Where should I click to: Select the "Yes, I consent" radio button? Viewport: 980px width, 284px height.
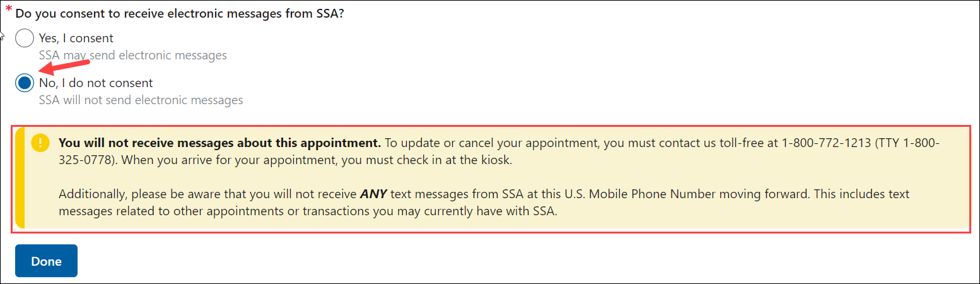tap(25, 38)
